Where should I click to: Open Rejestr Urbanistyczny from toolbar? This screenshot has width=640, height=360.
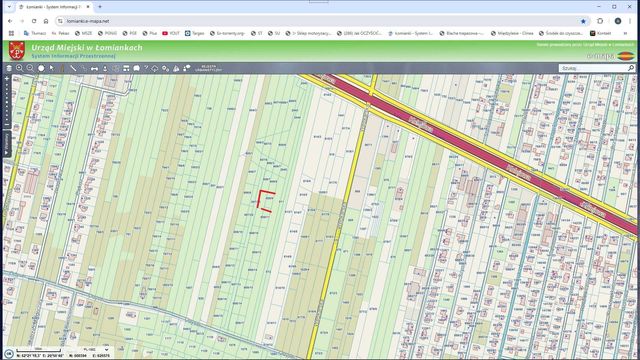(208, 68)
